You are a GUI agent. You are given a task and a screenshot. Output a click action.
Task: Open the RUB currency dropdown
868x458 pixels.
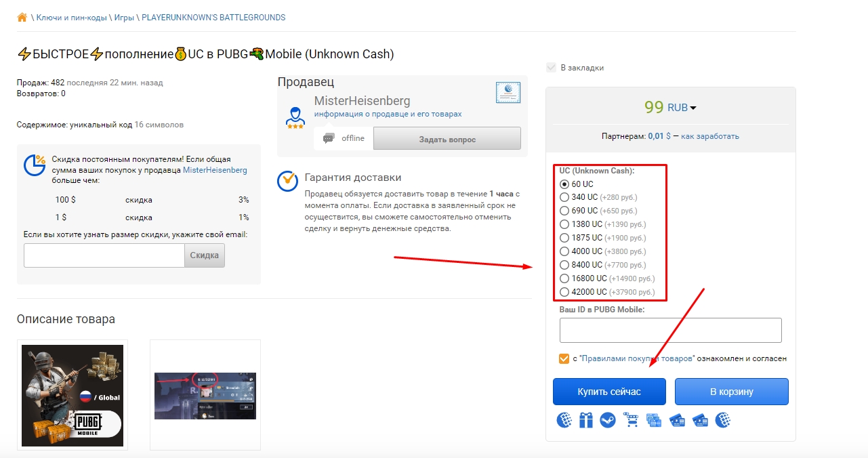682,107
